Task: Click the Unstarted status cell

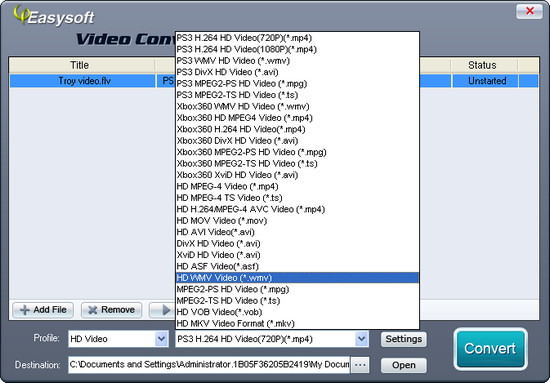Action: click(x=485, y=81)
